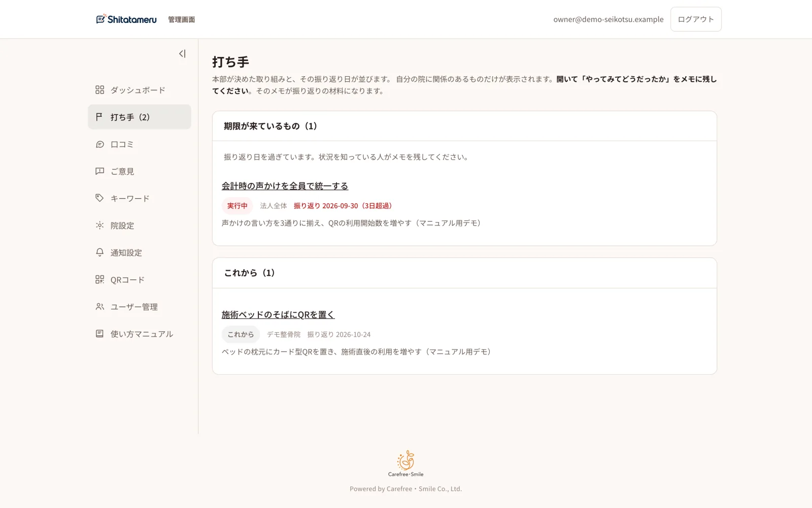Navigate to 院設定
The width and height of the screenshot is (812, 508).
pos(140,226)
